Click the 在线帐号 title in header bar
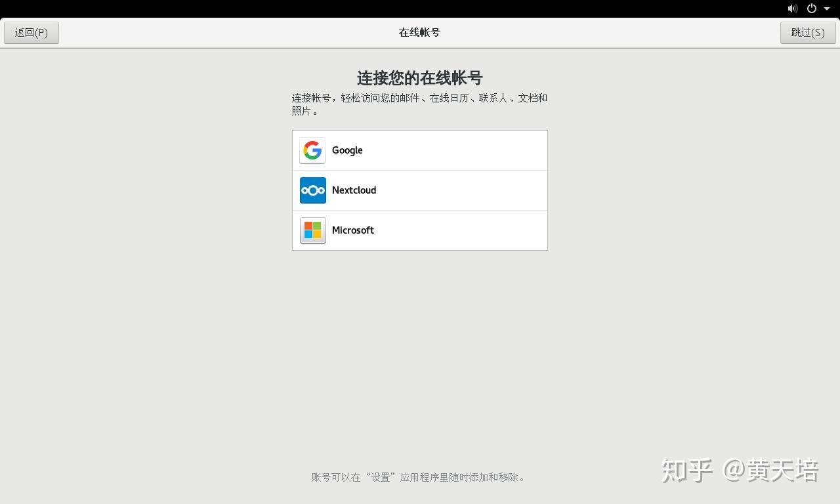The width and height of the screenshot is (840, 504). coord(419,31)
